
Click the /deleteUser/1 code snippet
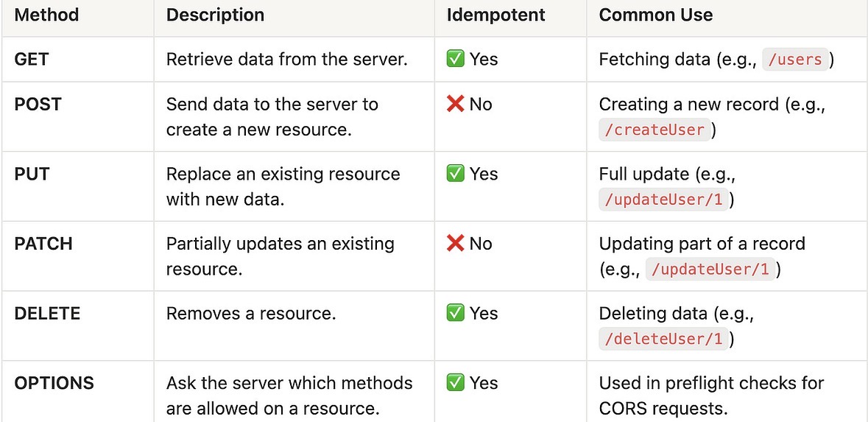(663, 339)
